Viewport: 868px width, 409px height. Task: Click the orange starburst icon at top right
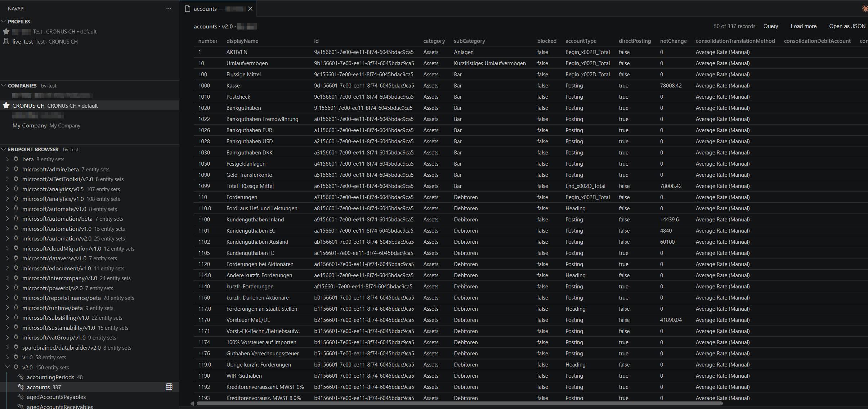[864, 9]
